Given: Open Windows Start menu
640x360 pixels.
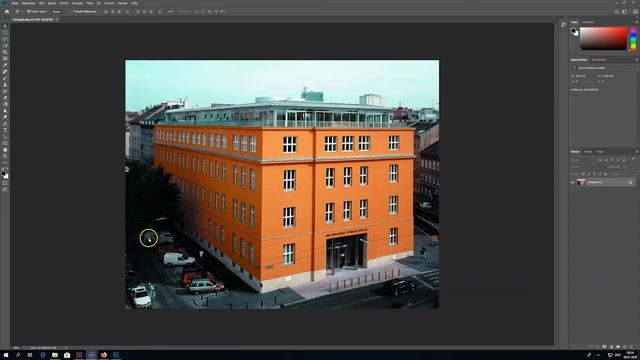Looking at the screenshot, I should (6, 355).
